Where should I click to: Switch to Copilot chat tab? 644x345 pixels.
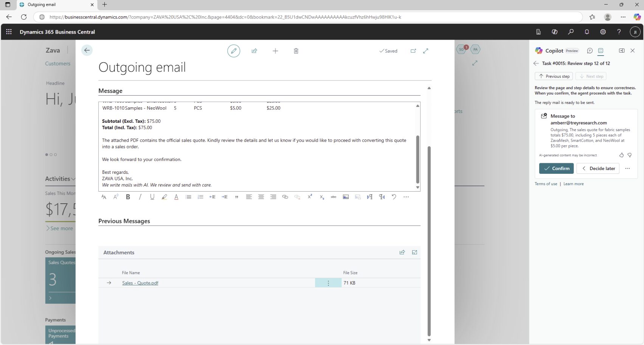[590, 51]
